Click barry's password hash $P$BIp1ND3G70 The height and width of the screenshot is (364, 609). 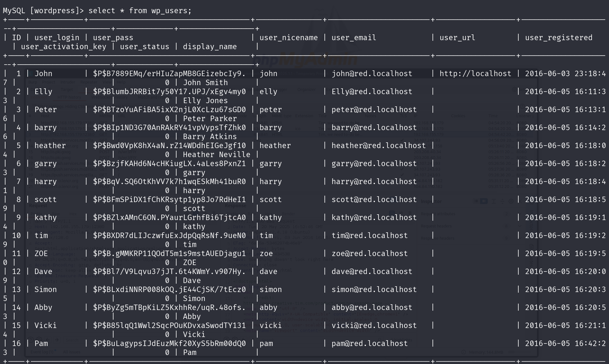169,128
